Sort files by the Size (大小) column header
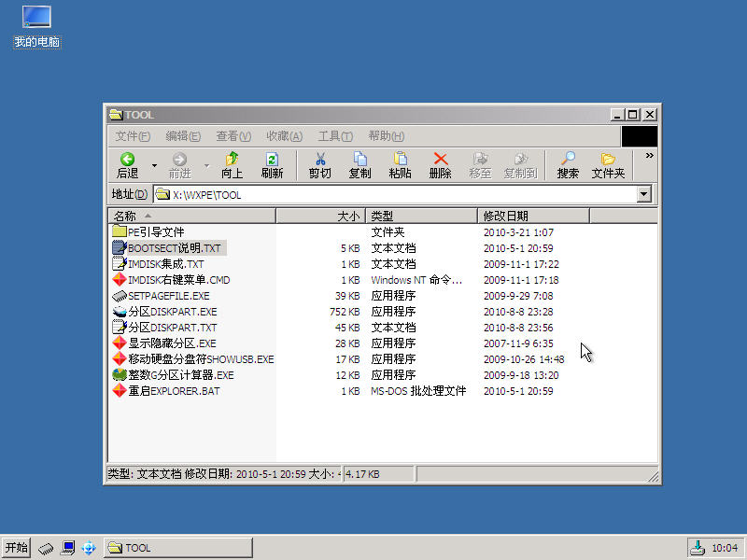This screenshot has height=560, width=747. coord(319,216)
